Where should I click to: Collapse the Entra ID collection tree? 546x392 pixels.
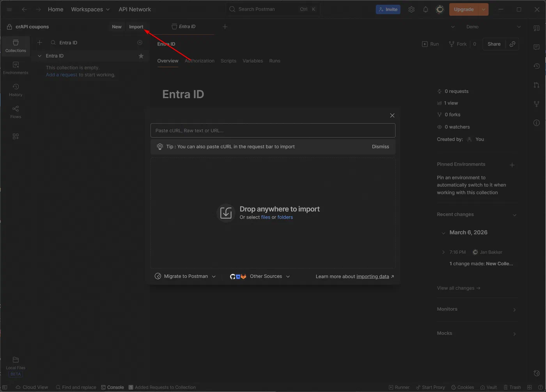[39, 56]
